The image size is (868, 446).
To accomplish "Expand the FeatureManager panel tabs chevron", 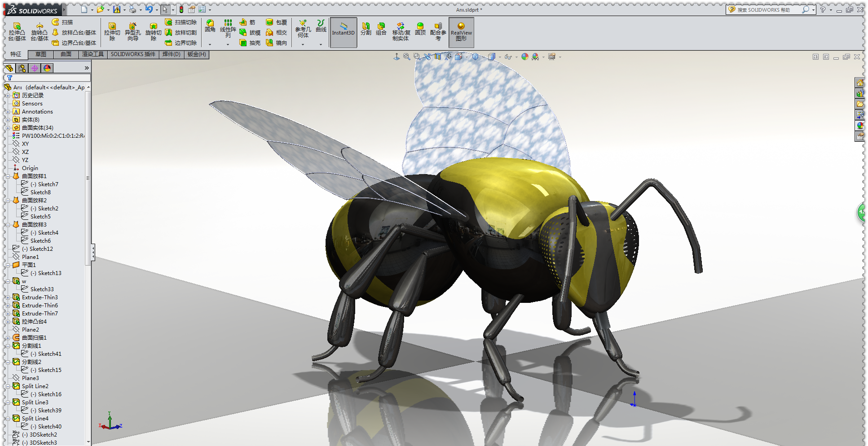I will coord(87,68).
